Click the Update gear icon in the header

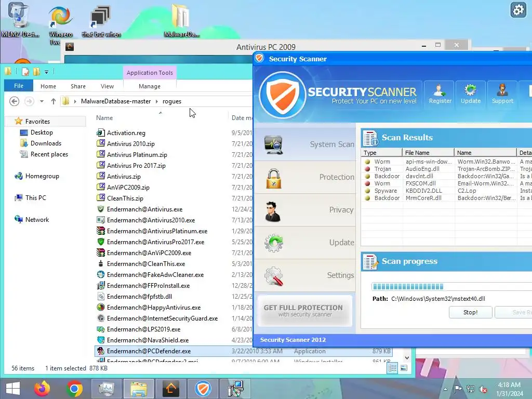(470, 95)
